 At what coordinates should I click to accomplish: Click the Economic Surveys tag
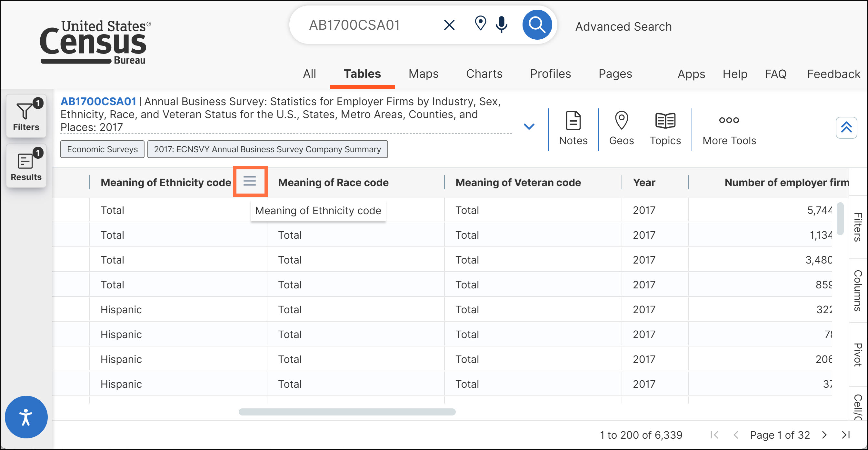click(x=103, y=149)
